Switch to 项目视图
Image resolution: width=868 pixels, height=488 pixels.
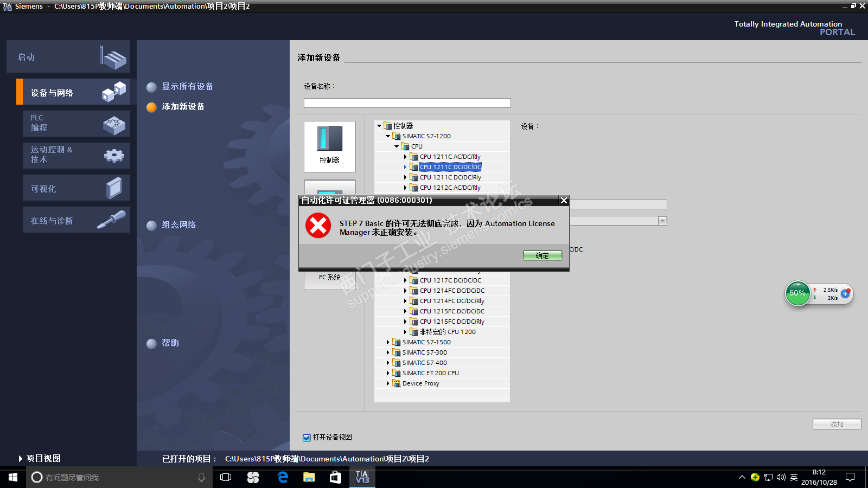click(40, 459)
